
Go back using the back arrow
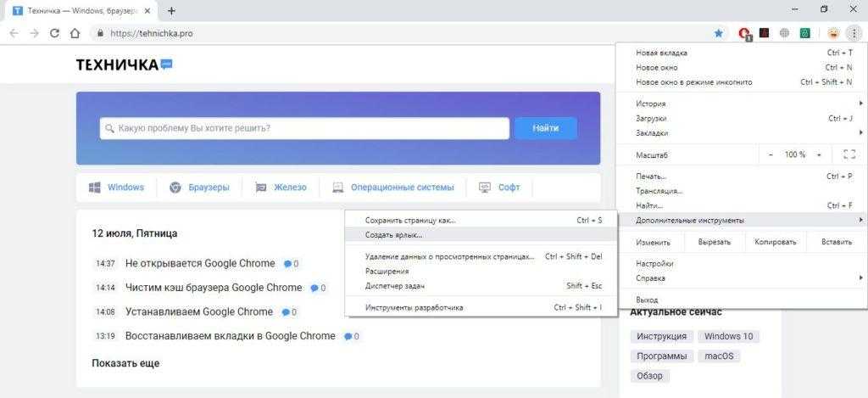pos(14,33)
